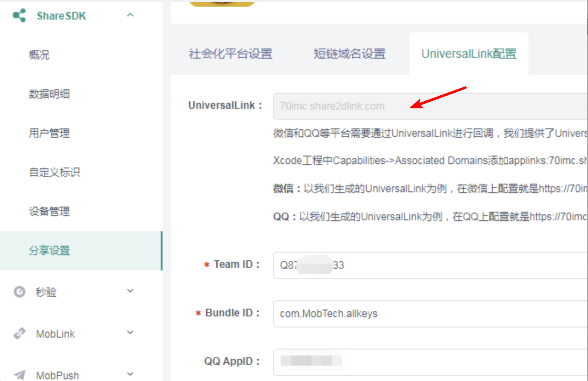Switch to 短链域名设置 tab
The width and height of the screenshot is (588, 381).
[349, 54]
